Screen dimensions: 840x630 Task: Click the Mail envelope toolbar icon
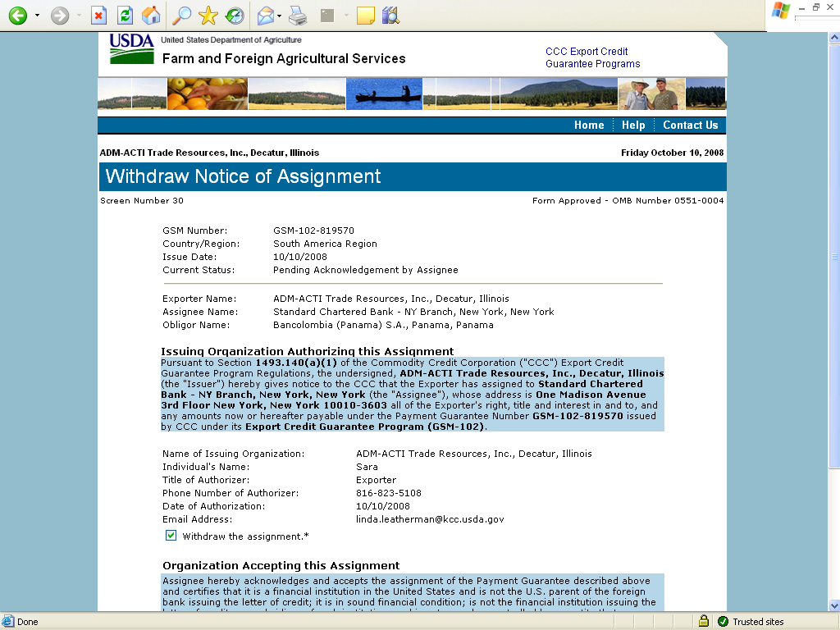click(x=266, y=16)
